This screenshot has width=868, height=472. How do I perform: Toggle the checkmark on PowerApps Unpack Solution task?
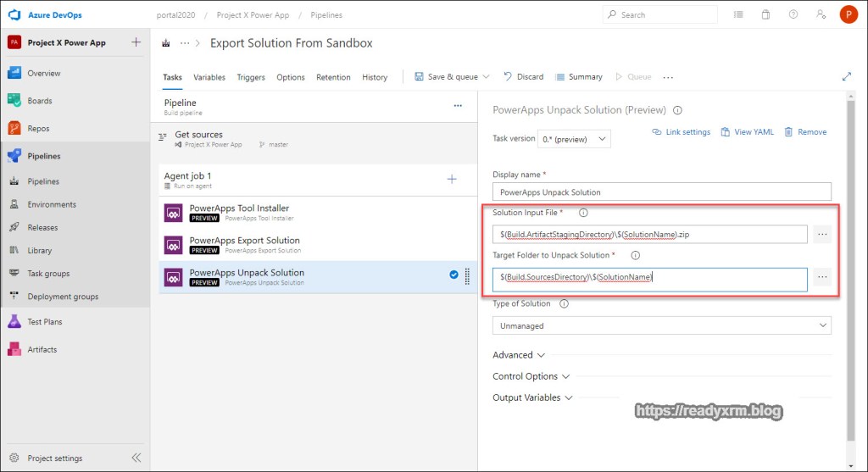click(x=453, y=275)
